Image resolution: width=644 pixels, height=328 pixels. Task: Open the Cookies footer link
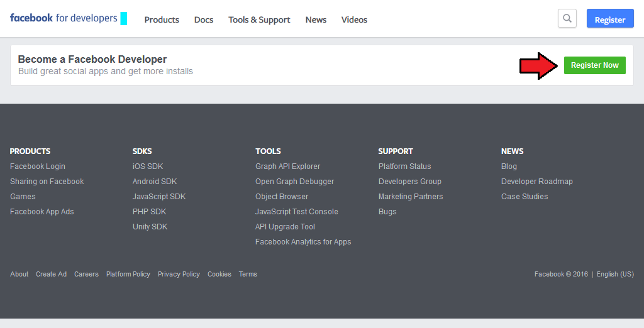point(219,274)
